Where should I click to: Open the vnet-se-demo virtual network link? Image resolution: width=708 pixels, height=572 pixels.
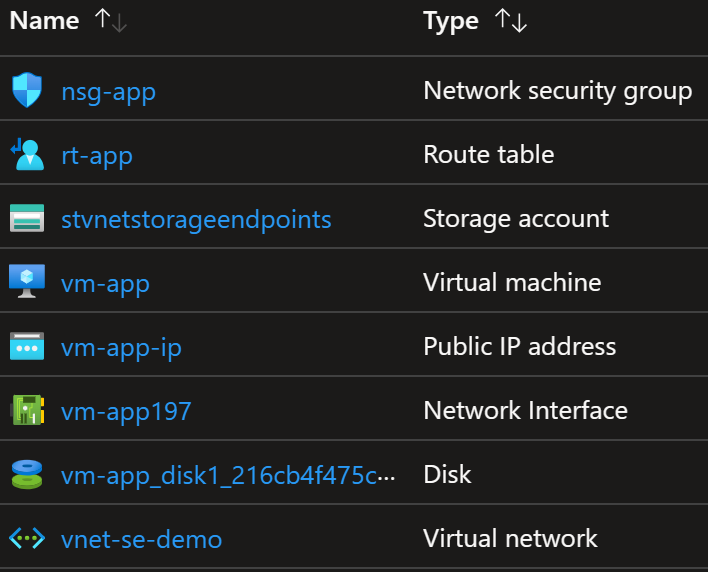[x=141, y=539]
